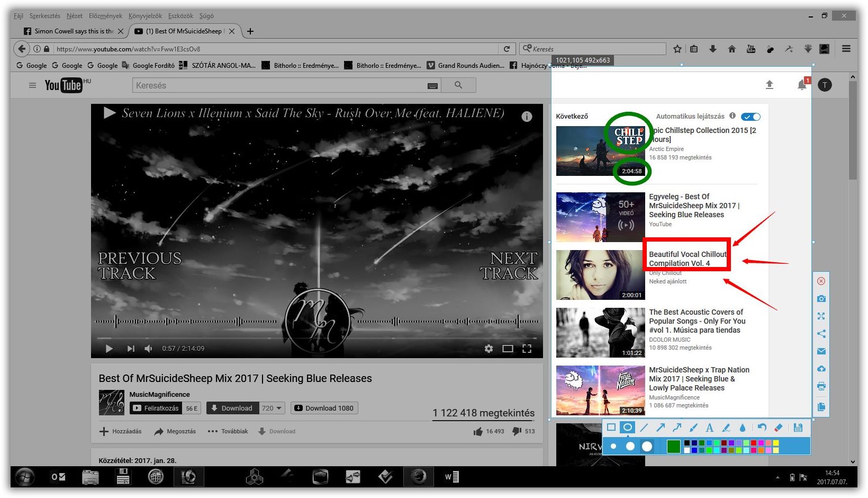Click the camera icon in capture sidebar
The height and width of the screenshot is (498, 868).
[x=821, y=298]
